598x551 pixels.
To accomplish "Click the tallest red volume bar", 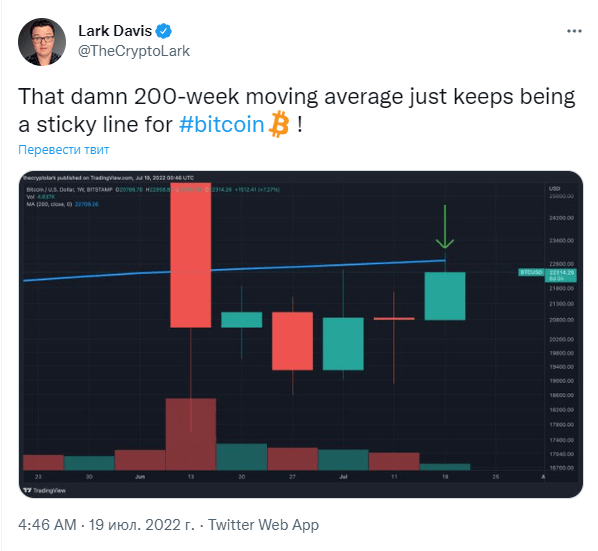I will coord(191,434).
